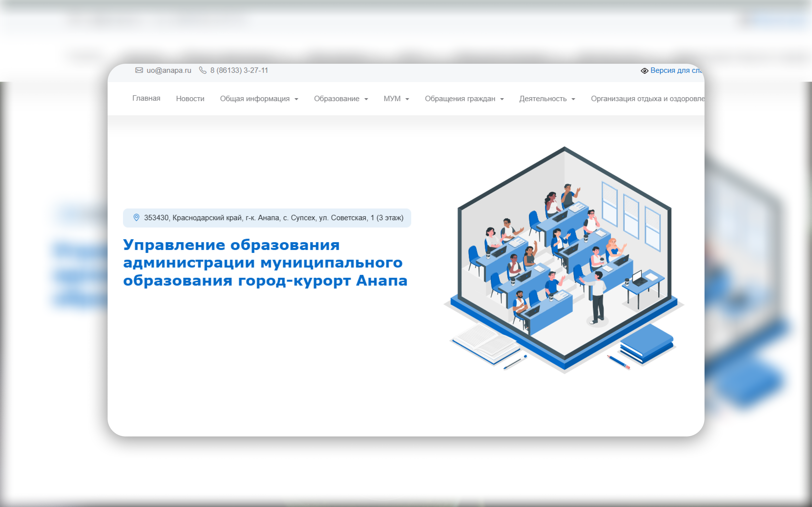
Task: Expand the Деятельность dropdown arrow
Action: click(573, 99)
